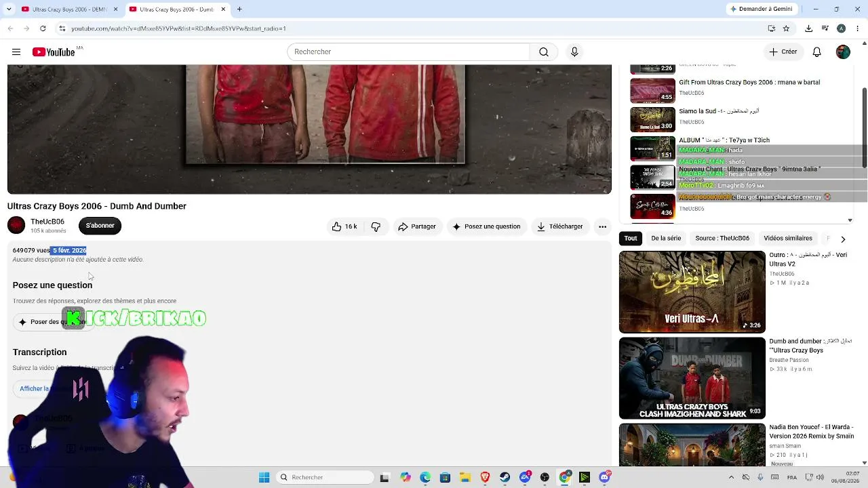Screen dimensions: 868x488
Task: Show more filter chips with right chevron
Action: (843, 239)
